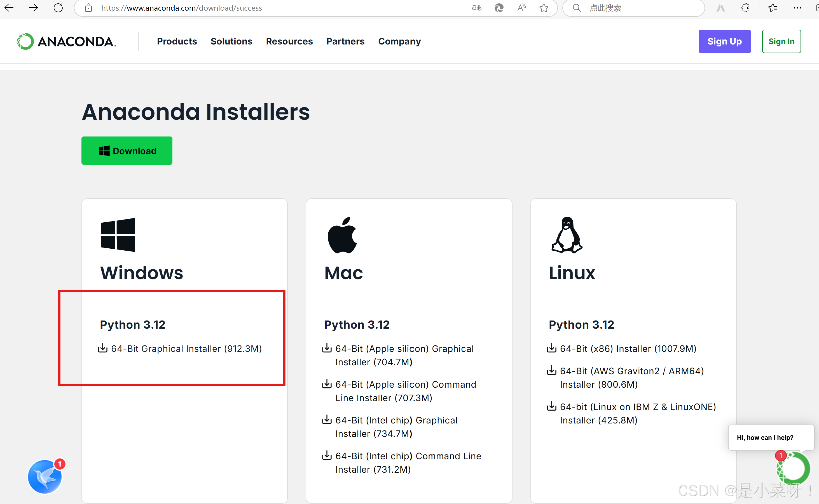Click the Windows logo in Windows card
The image size is (819, 504).
118,235
